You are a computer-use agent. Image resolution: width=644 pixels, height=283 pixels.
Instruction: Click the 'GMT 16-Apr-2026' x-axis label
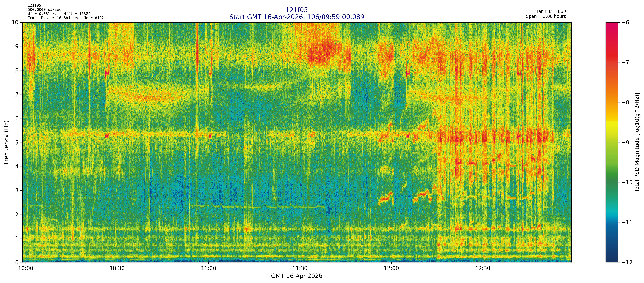click(297, 276)
